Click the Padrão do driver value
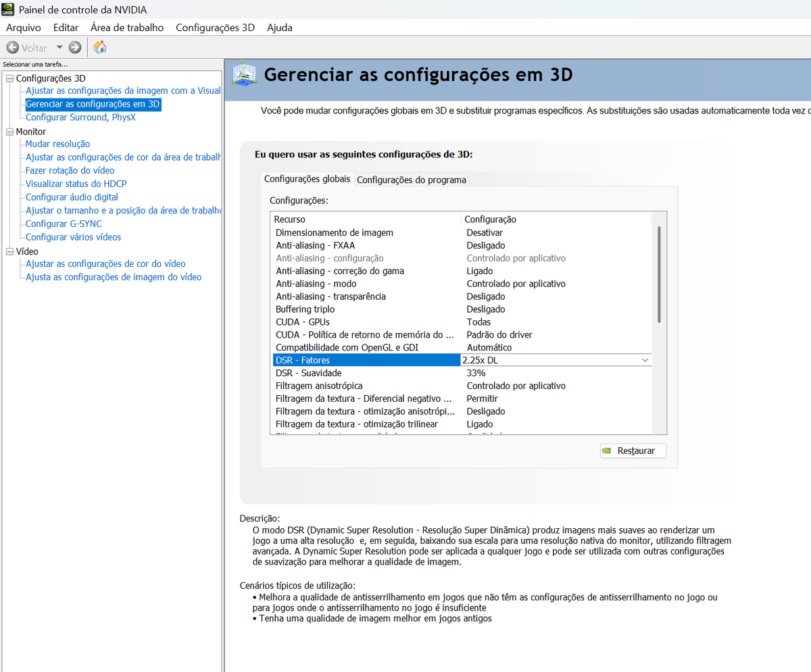Image resolution: width=811 pixels, height=672 pixels. point(499,335)
